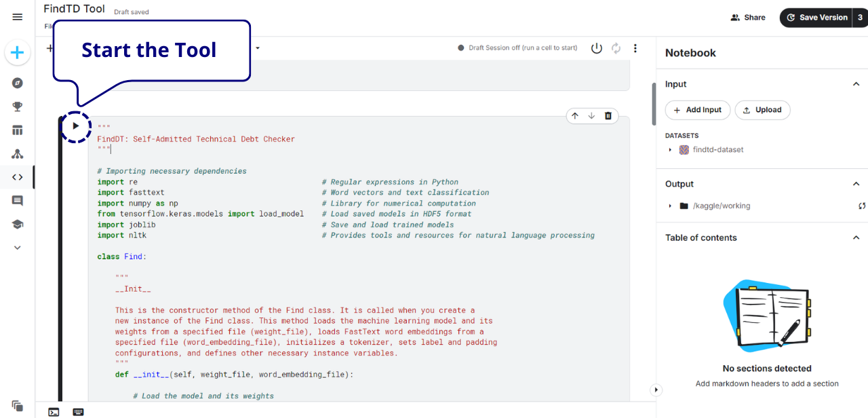Image resolution: width=868 pixels, height=418 pixels.
Task: Click the blue Create plus button
Action: pos(18,53)
